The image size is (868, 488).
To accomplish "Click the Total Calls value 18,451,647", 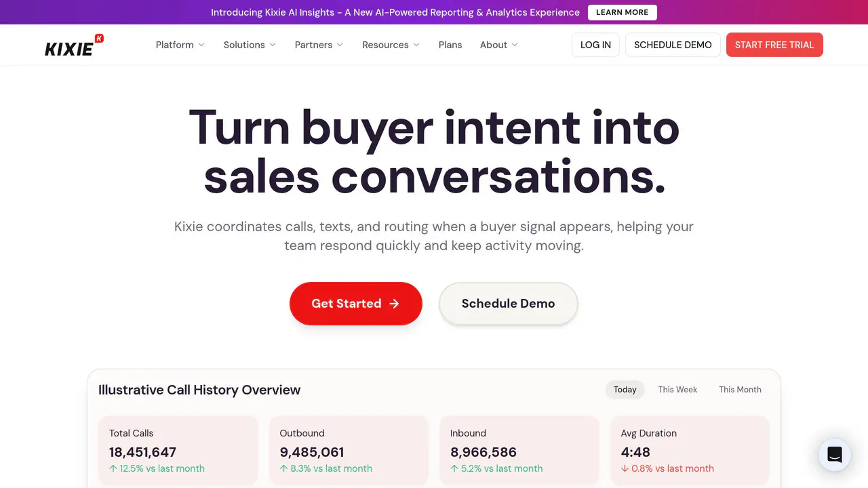I will click(x=142, y=452).
